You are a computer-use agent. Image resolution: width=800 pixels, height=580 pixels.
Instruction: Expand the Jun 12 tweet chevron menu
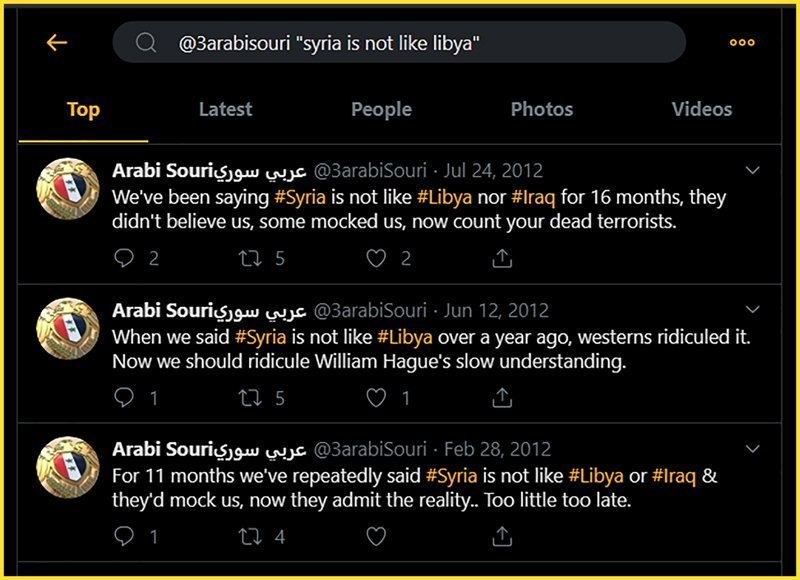[x=753, y=309]
